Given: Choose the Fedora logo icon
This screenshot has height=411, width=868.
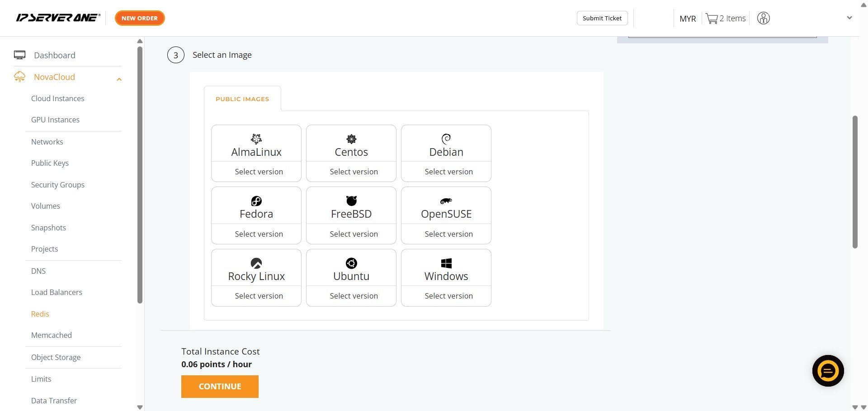Looking at the screenshot, I should (x=256, y=201).
